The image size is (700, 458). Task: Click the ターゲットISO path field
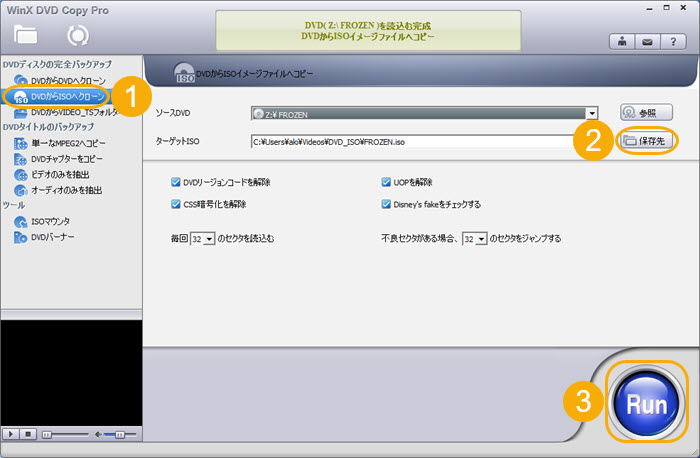[x=412, y=142]
